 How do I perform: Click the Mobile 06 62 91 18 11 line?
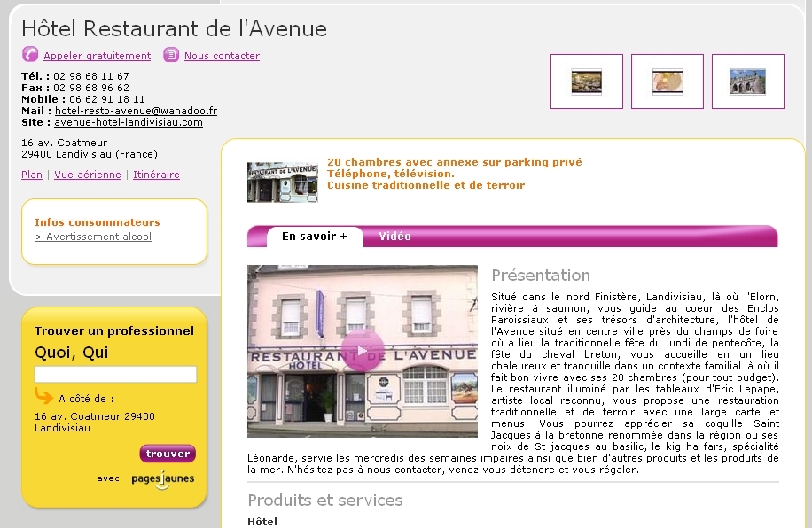pos(82,99)
